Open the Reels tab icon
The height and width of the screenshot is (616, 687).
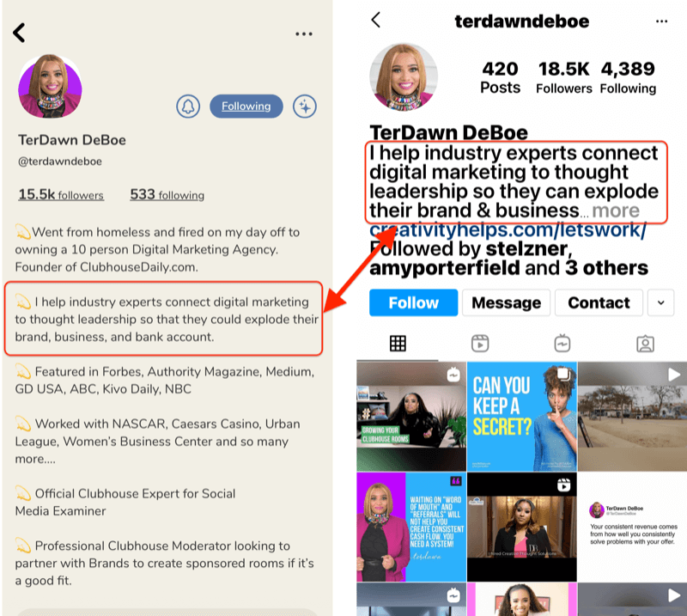[480, 344]
